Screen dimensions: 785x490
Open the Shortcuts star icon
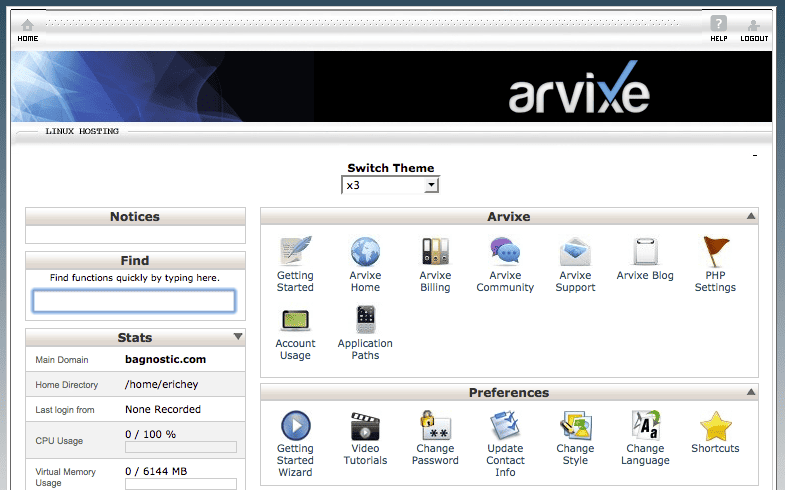coord(715,426)
